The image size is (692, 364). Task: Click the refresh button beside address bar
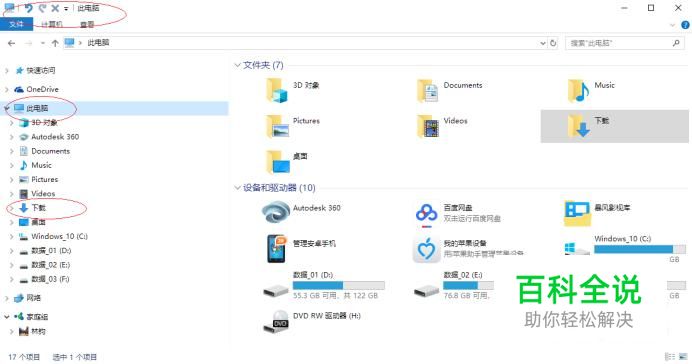tap(553, 43)
